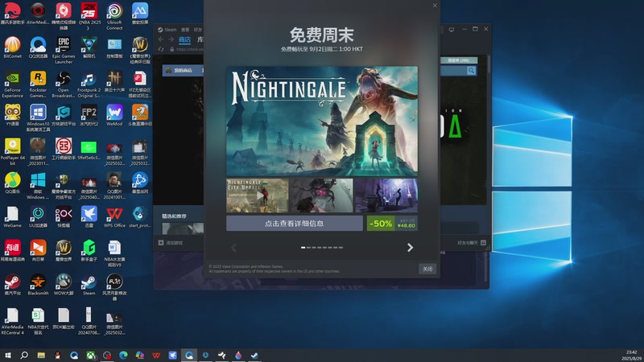View the purple interior screenshot thumbnail
This screenshot has width=644, height=362.
point(386,195)
